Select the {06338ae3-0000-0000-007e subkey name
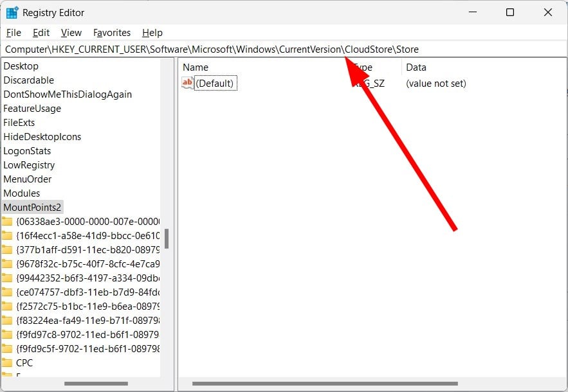The height and width of the screenshot is (392, 568). click(x=87, y=222)
